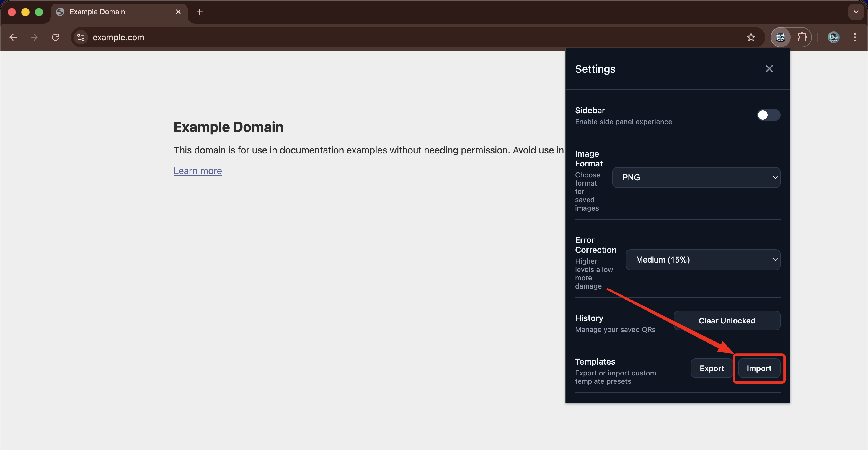Go back to the previous page
The image size is (868, 450).
(x=13, y=37)
